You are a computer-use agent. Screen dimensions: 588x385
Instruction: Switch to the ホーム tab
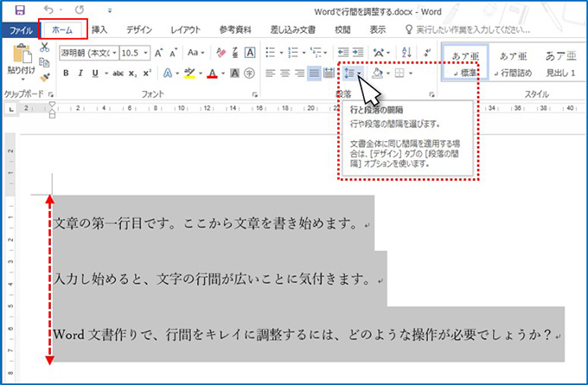pyautogui.click(x=62, y=30)
